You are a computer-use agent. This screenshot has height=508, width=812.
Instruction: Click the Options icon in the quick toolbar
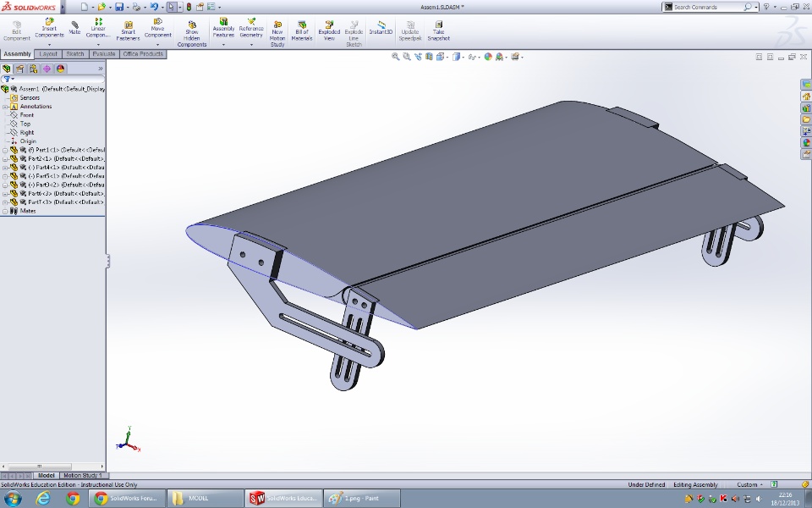tap(211, 7)
